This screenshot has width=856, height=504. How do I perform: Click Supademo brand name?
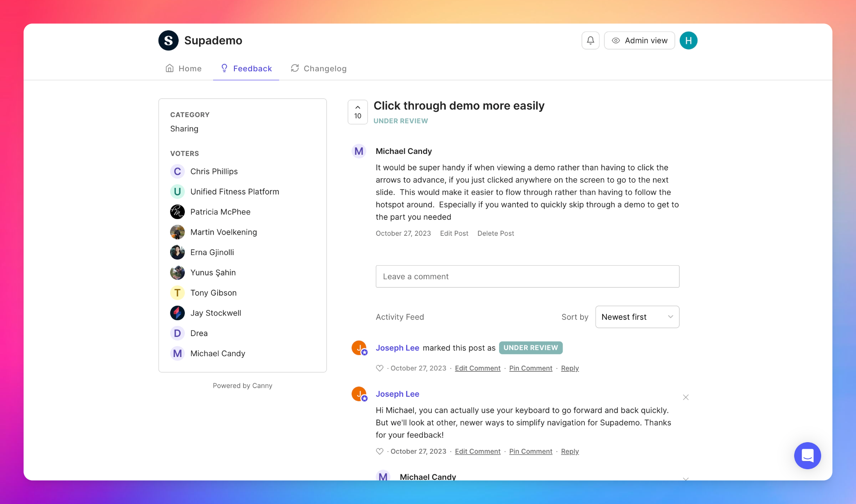coord(213,41)
